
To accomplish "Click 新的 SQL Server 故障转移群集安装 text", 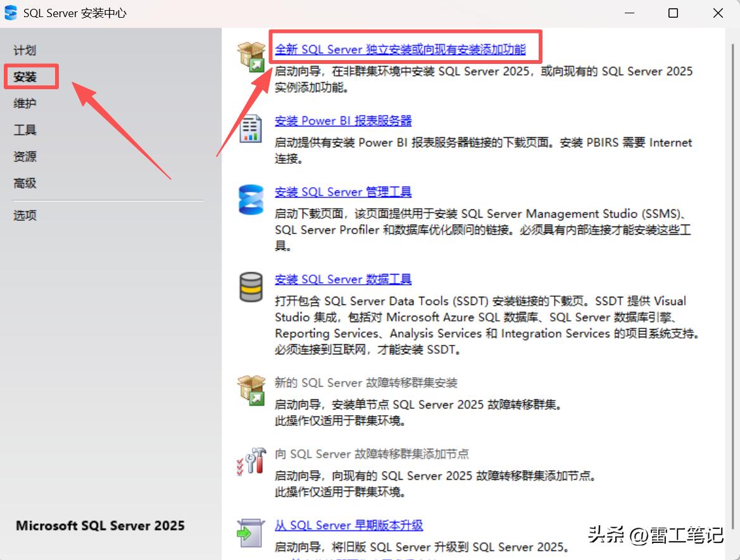I will pyautogui.click(x=367, y=383).
